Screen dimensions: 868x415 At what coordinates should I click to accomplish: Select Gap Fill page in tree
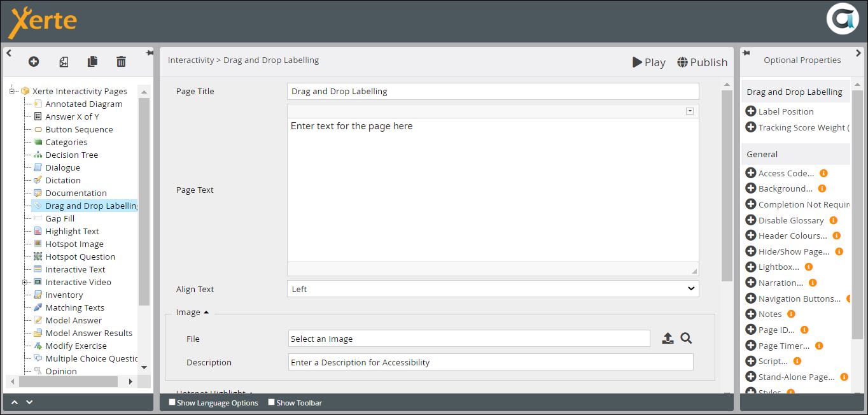[60, 218]
